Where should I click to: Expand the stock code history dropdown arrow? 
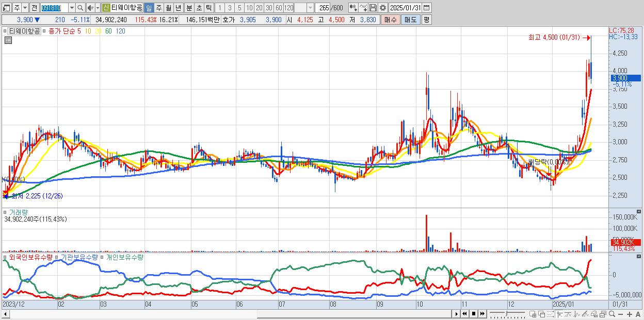click(72, 8)
